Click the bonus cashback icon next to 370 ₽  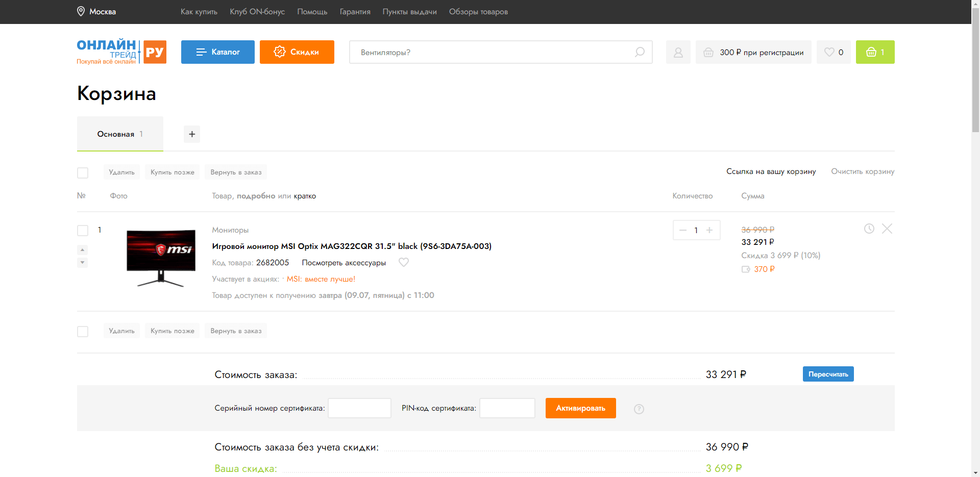click(x=746, y=269)
